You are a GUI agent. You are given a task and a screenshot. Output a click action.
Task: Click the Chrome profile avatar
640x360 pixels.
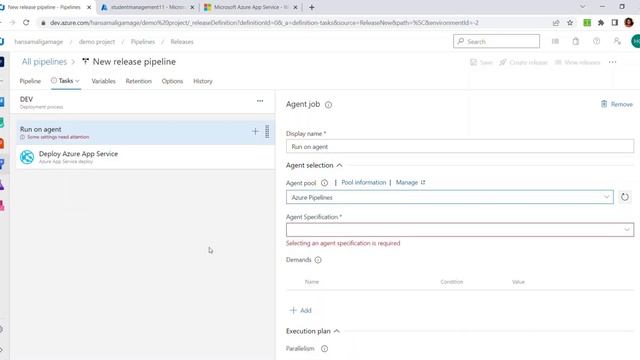point(629,23)
